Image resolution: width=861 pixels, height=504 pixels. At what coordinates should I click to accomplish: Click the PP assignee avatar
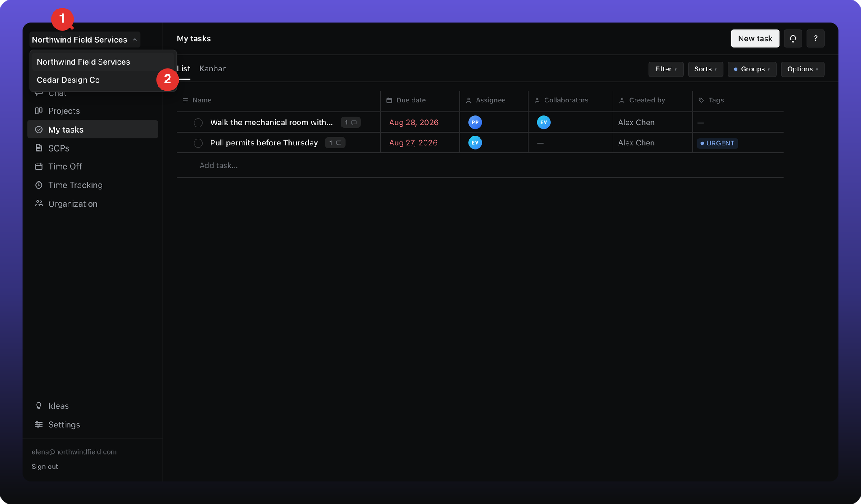pos(475,122)
